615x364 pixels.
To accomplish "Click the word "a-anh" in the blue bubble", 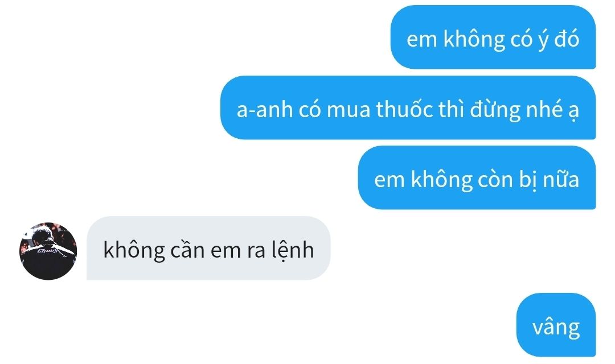I will 264,110.
